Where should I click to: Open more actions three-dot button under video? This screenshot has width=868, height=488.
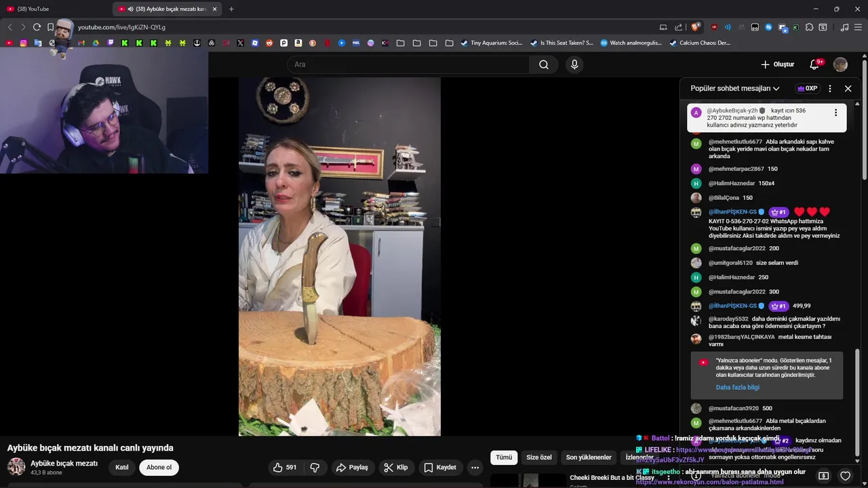[x=475, y=467]
